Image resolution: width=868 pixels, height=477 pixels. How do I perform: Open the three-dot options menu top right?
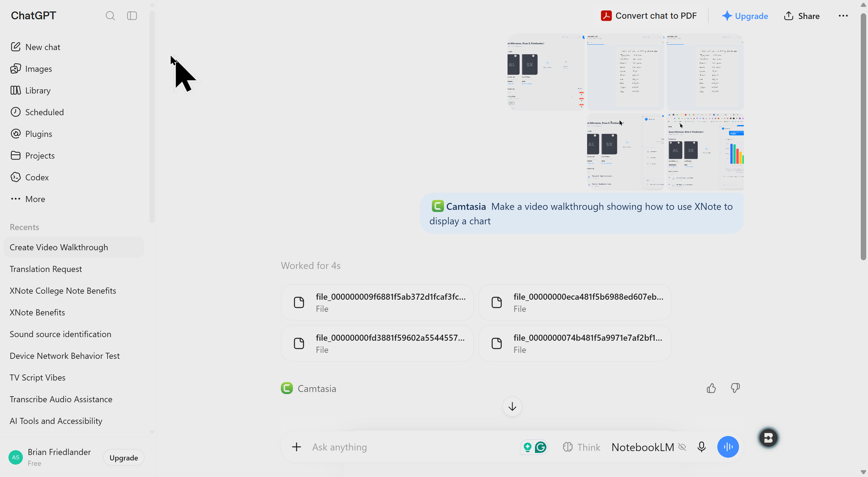coord(843,16)
